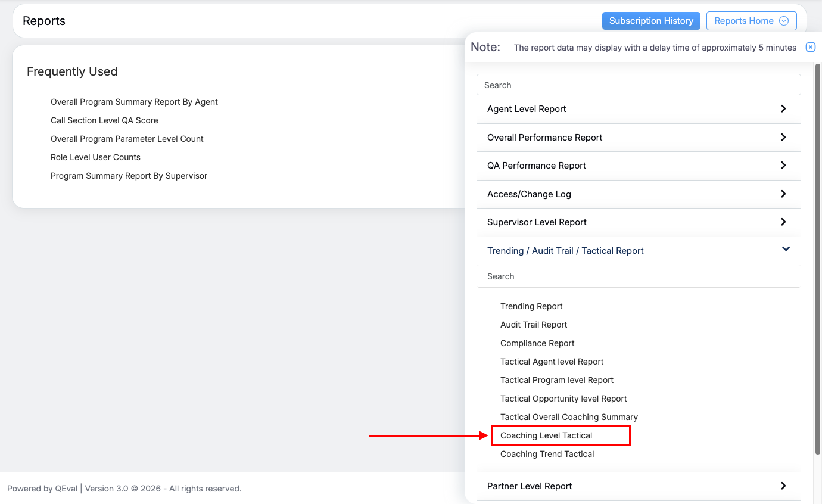Click the top report search field
Screen dimensions: 822x504
click(x=638, y=85)
